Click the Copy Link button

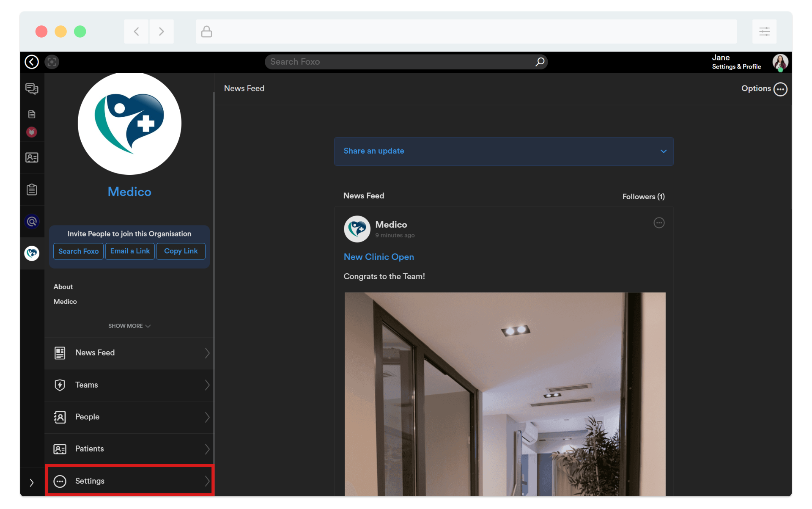coord(181,251)
